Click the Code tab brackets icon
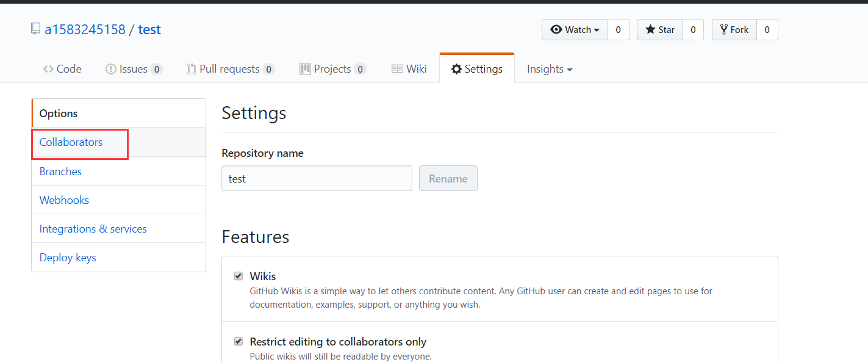Viewport: 868px width, 362px height. click(48, 69)
